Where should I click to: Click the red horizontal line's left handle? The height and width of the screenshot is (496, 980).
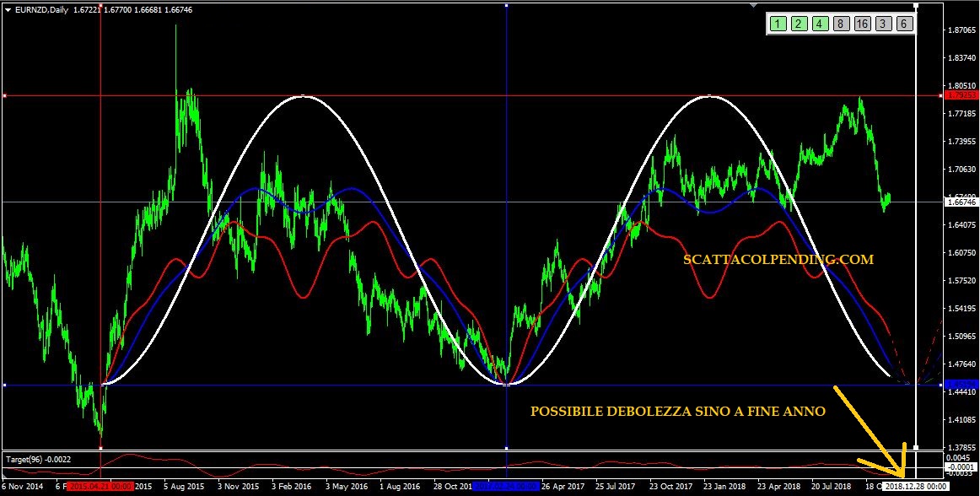[5, 96]
